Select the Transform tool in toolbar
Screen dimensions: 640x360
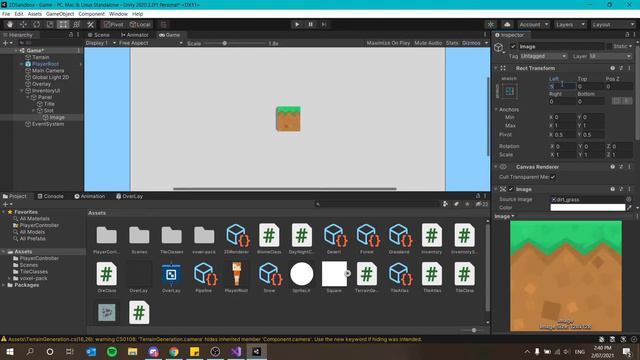(76, 24)
